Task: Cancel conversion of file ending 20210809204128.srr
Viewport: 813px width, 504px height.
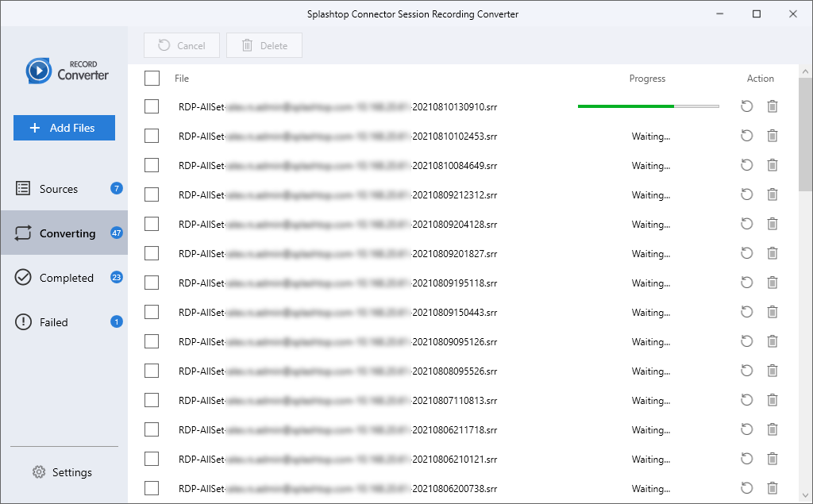Action: point(746,224)
